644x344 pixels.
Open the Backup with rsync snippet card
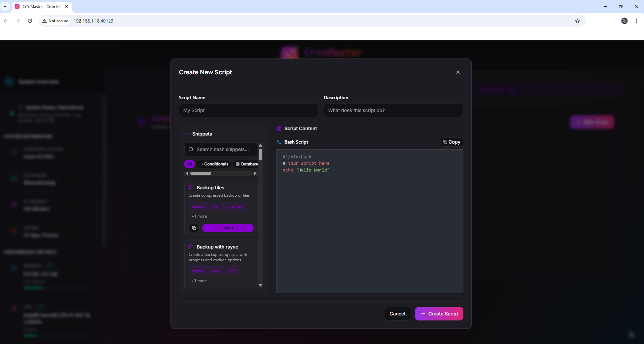click(x=221, y=264)
